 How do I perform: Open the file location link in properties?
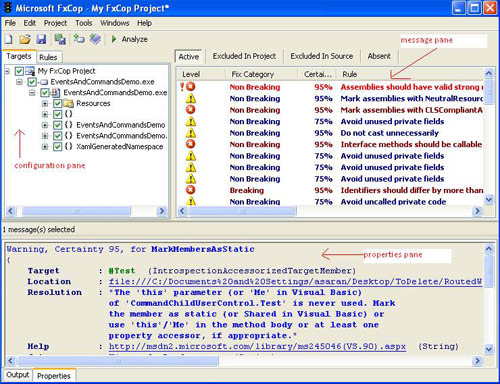[295, 281]
